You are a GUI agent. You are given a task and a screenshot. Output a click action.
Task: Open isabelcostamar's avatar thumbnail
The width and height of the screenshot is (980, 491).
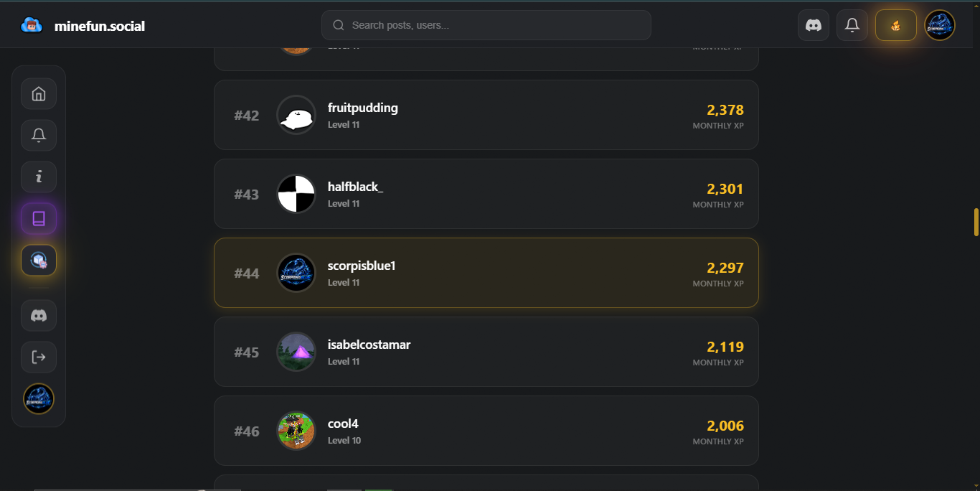296,352
